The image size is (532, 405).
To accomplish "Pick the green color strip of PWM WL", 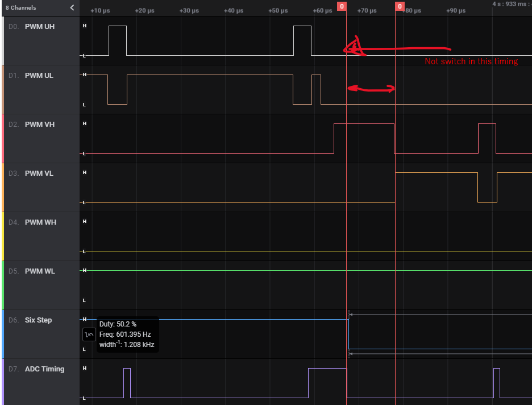I will tap(3, 285).
